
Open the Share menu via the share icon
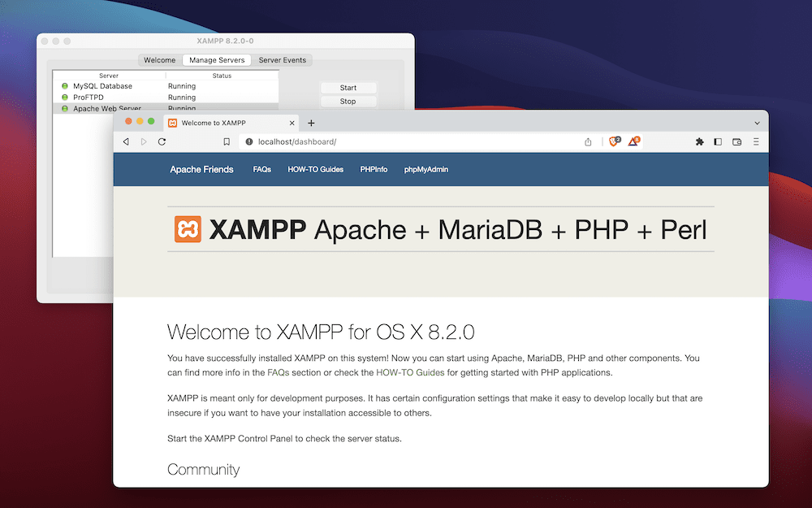587,141
